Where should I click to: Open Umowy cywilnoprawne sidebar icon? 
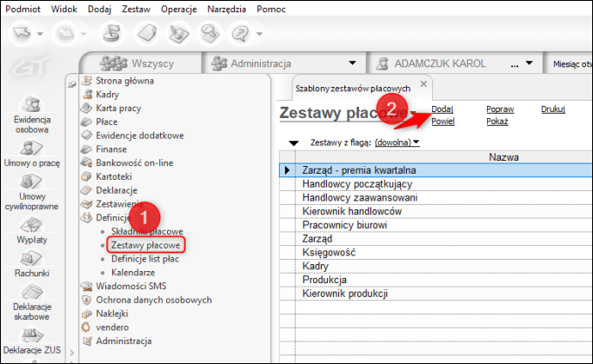tap(32, 192)
